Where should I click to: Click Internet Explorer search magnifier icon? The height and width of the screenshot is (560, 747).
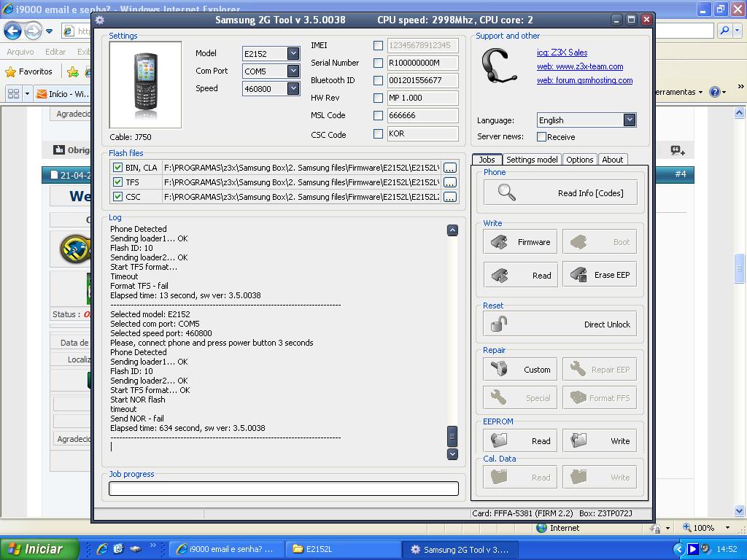tap(724, 31)
